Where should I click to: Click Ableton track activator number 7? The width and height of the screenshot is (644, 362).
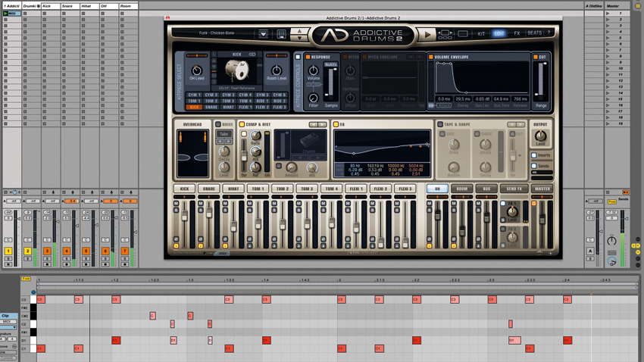click(125, 251)
